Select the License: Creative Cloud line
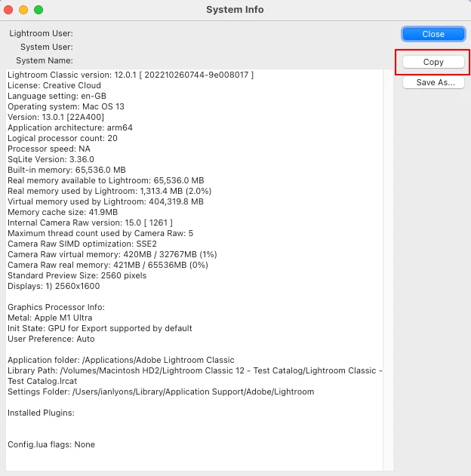Viewport: 471px width, 476px height. 54,85
